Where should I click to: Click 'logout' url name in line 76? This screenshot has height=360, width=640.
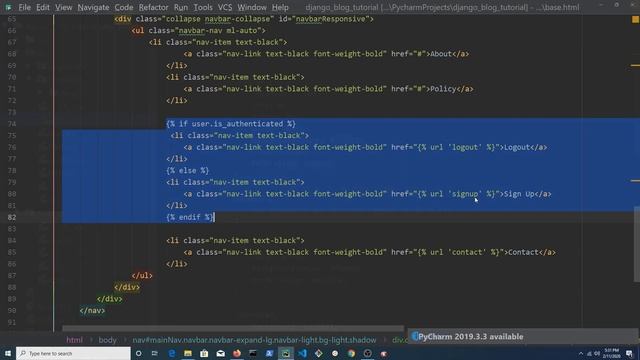pos(465,147)
